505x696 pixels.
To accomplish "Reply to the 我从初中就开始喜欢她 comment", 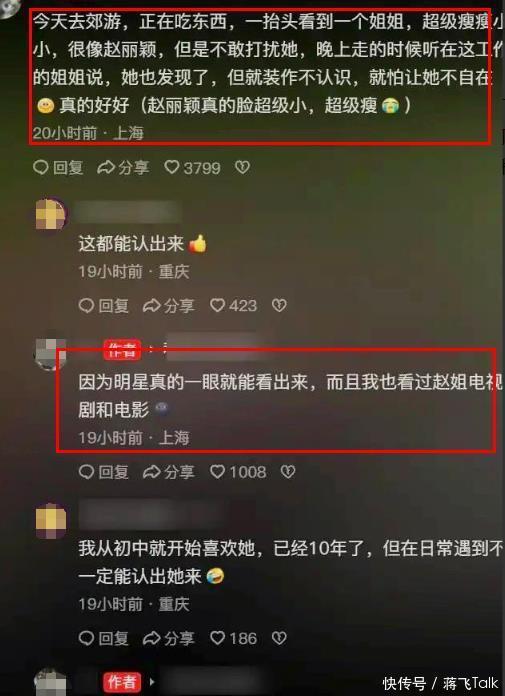I will [104, 638].
